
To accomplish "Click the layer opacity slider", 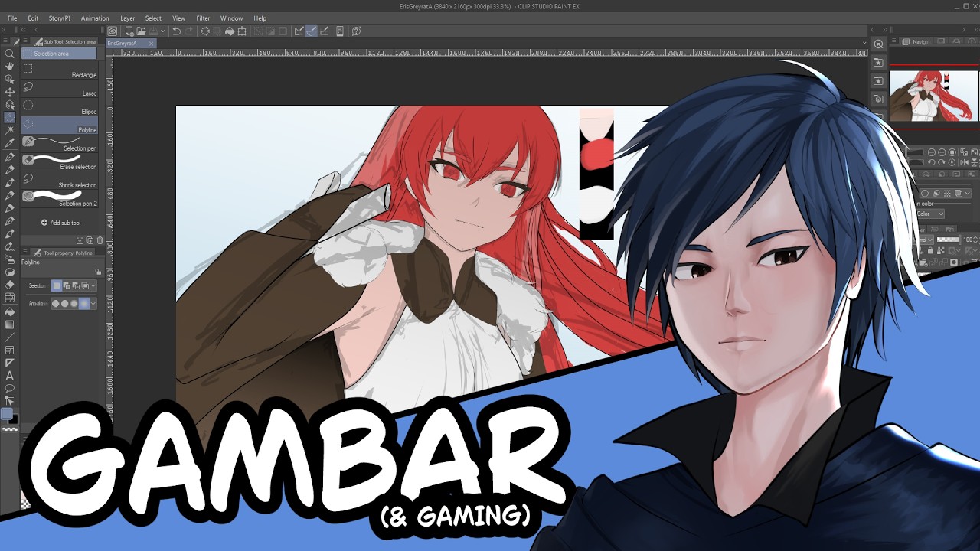I will 949,240.
